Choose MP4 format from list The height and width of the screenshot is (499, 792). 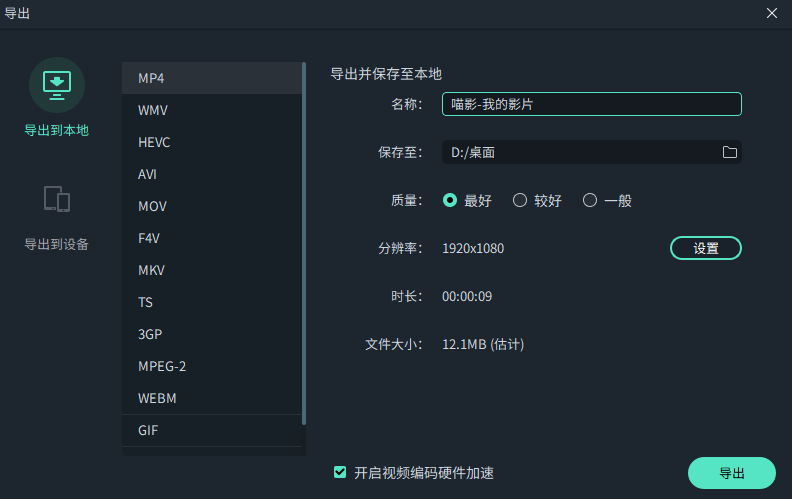pyautogui.click(x=212, y=78)
